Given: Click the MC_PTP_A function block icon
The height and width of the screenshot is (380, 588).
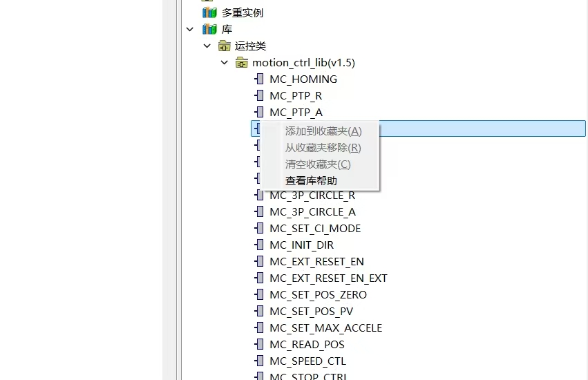Looking at the screenshot, I should (258, 112).
